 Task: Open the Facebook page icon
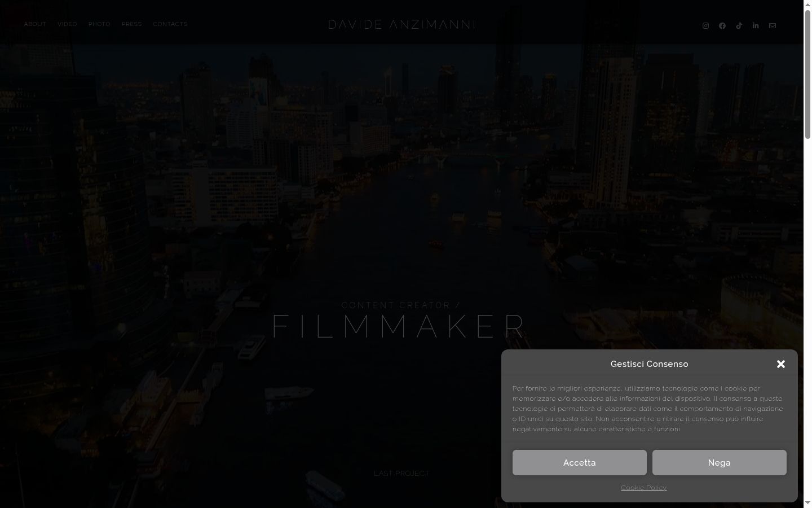click(722, 25)
